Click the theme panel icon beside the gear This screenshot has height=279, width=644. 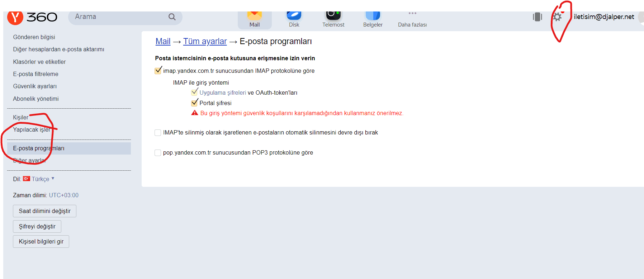[x=537, y=17]
